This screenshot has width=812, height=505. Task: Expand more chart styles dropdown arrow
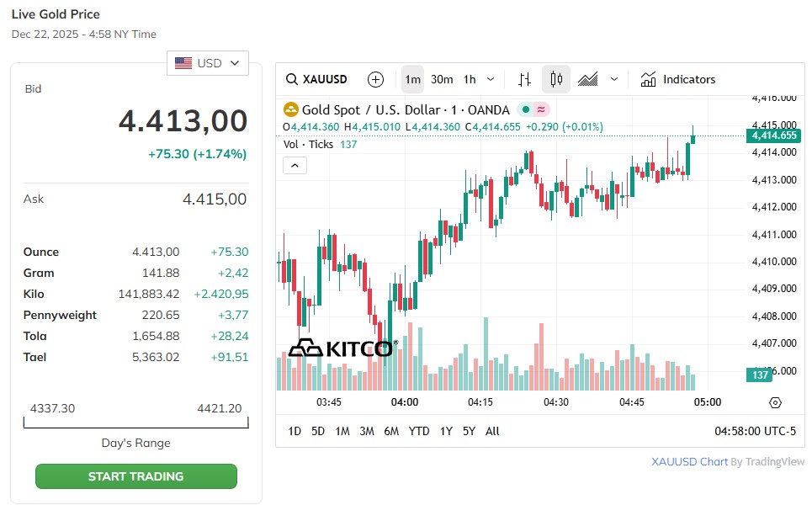click(614, 79)
